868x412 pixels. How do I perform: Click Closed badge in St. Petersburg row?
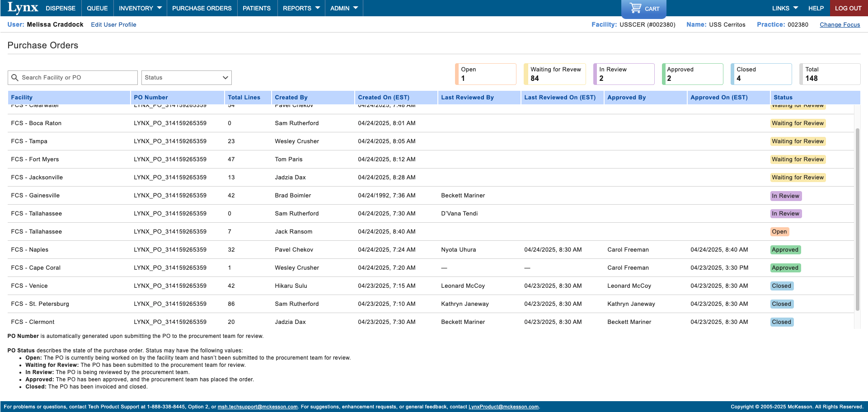point(782,304)
